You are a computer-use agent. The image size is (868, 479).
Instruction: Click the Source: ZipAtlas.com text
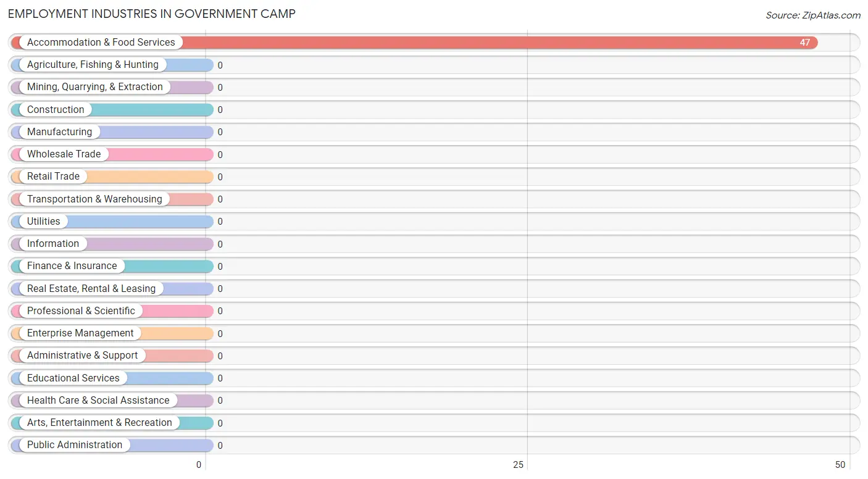[813, 15]
